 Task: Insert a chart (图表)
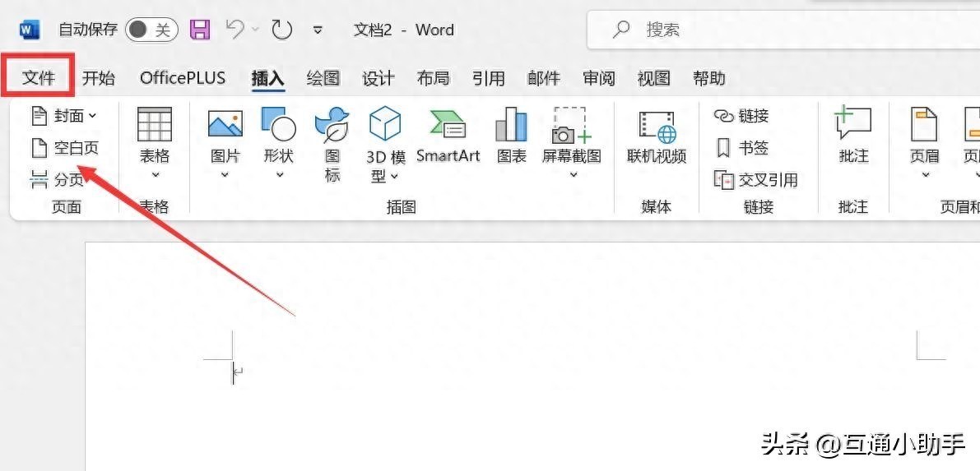[511, 137]
